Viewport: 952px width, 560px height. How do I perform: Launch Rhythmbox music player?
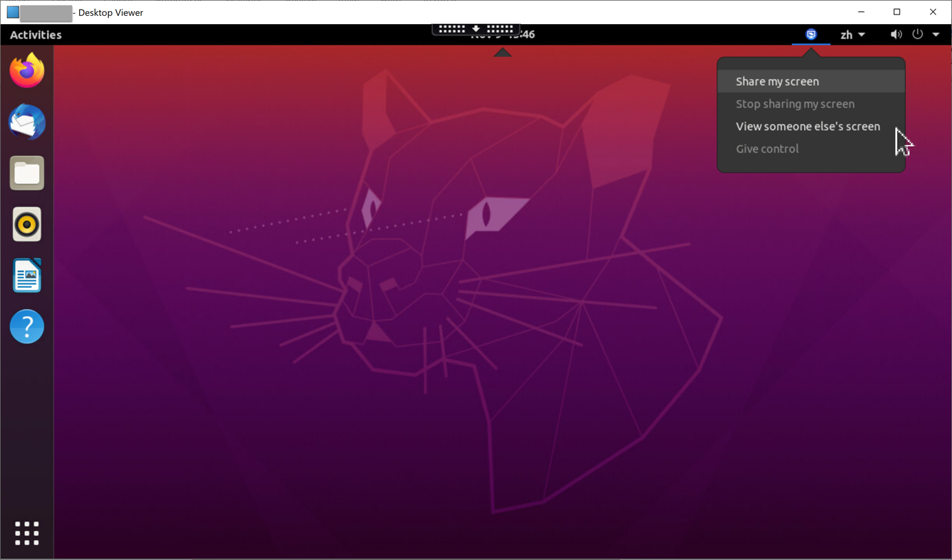(x=27, y=224)
